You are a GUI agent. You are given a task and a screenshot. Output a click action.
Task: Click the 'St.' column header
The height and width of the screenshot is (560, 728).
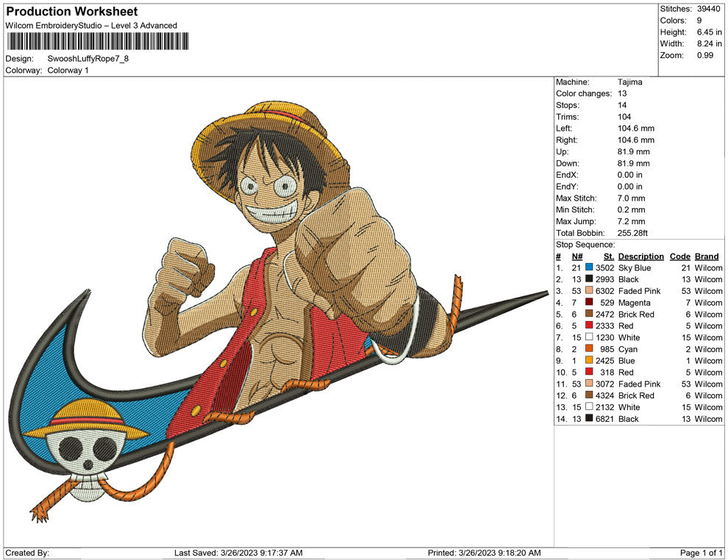609,256
